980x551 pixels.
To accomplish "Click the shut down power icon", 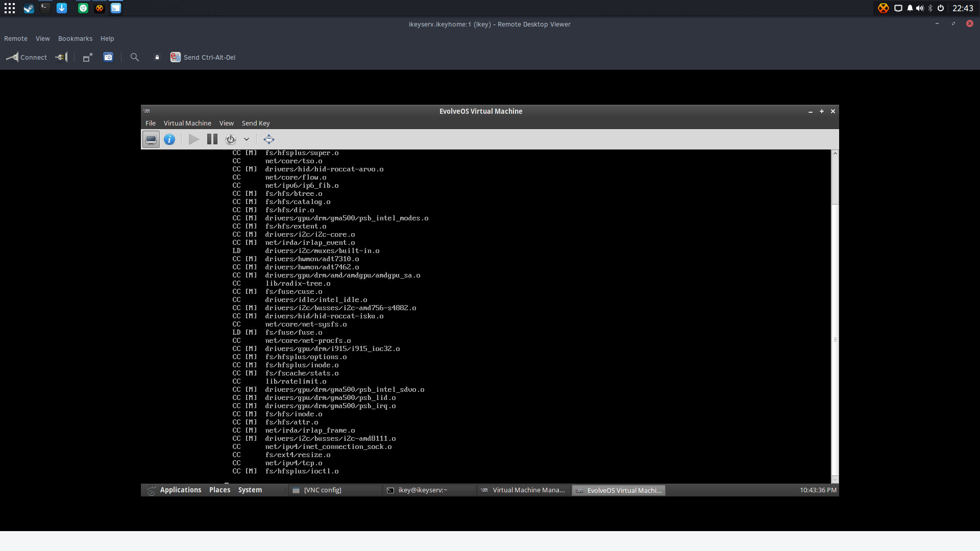I will 231,139.
